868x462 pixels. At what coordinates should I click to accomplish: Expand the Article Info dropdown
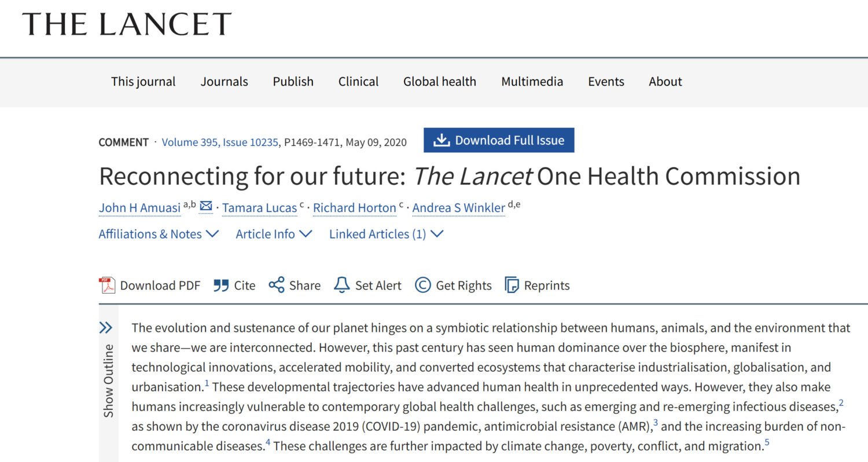click(x=274, y=234)
